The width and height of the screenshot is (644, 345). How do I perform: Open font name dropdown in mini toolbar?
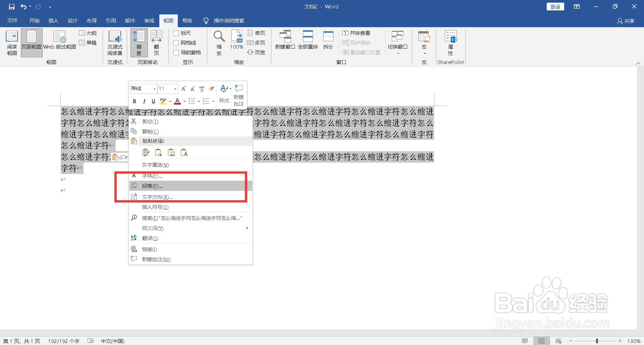click(x=154, y=89)
